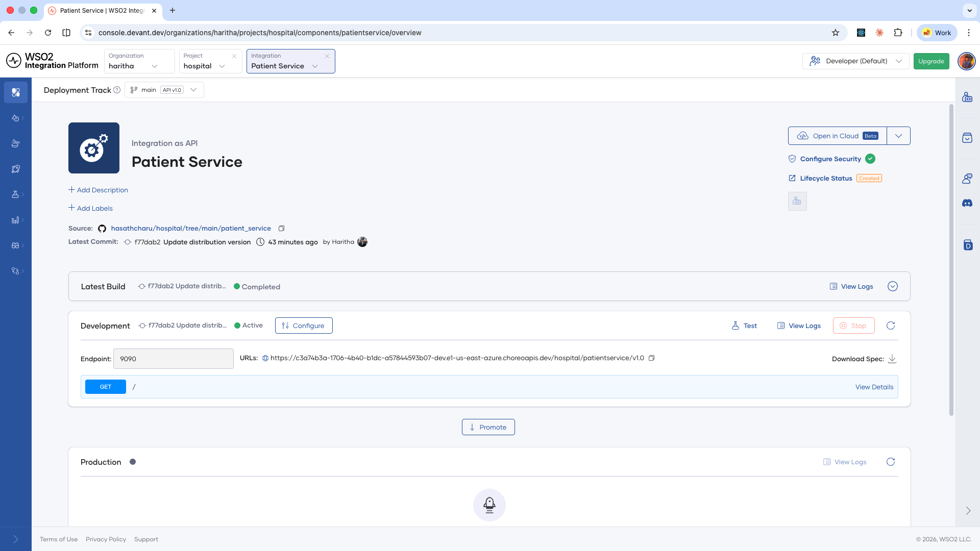Open the Discord icon in right rail

point(967,203)
